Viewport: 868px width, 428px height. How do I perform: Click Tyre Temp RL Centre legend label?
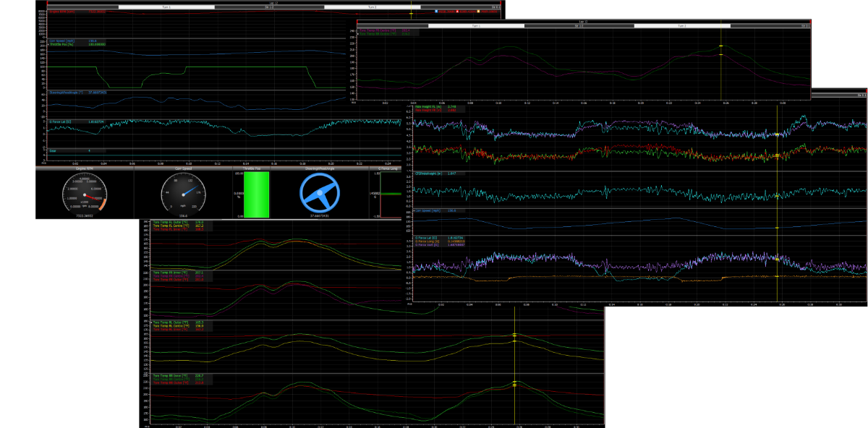pos(171,325)
